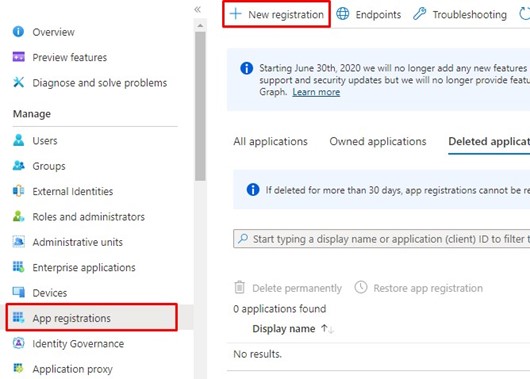The width and height of the screenshot is (530, 379).
Task: Click the plus icon for New registration
Action: point(236,14)
